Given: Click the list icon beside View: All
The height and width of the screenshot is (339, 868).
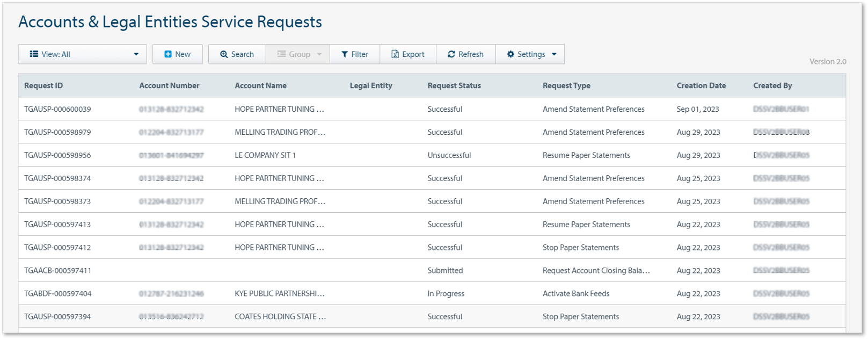Looking at the screenshot, I should [x=34, y=54].
